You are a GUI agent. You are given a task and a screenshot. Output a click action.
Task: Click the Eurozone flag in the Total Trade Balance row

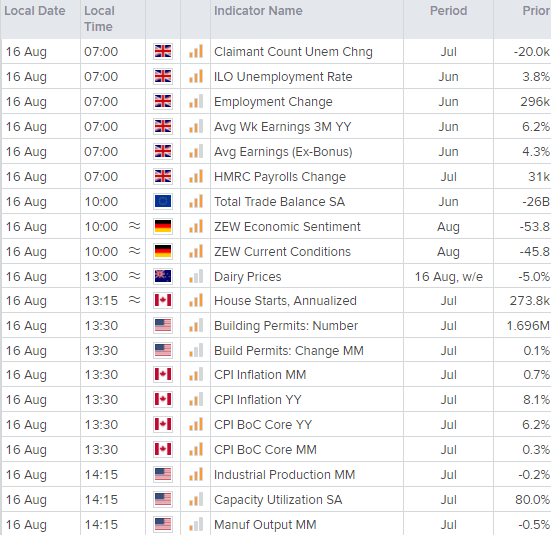coord(163,201)
